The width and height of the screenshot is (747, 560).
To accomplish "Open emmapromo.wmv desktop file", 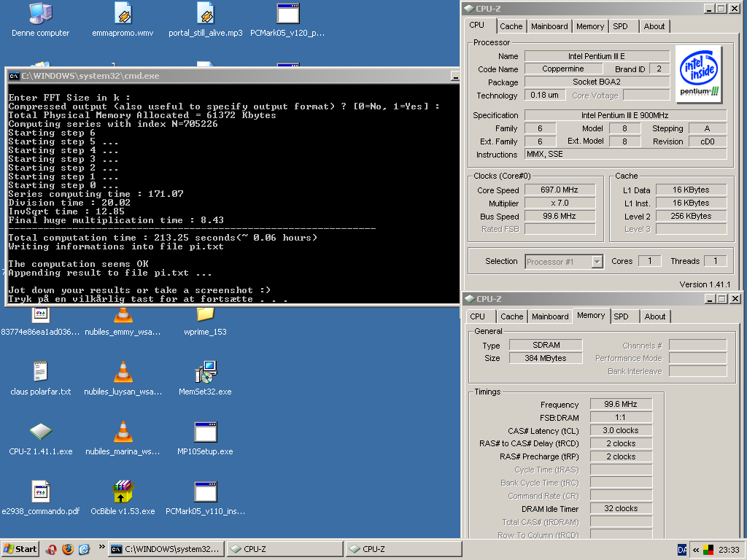I will click(x=123, y=15).
